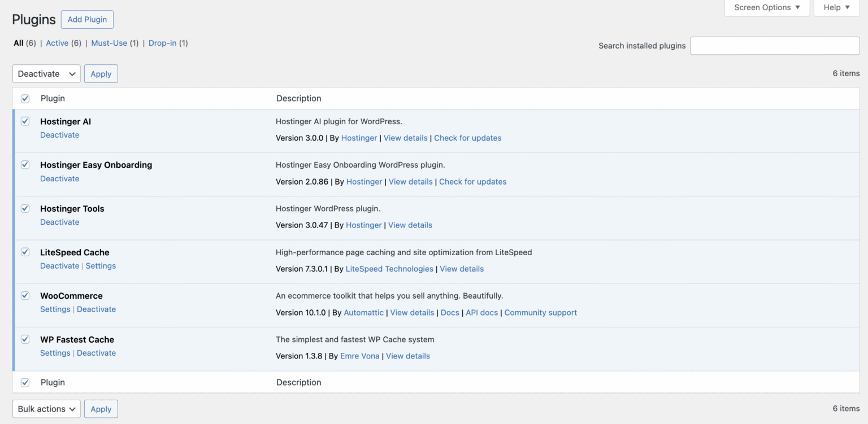The image size is (868, 424).
Task: Check the WP Fastest Cache checkbox
Action: coord(25,339)
